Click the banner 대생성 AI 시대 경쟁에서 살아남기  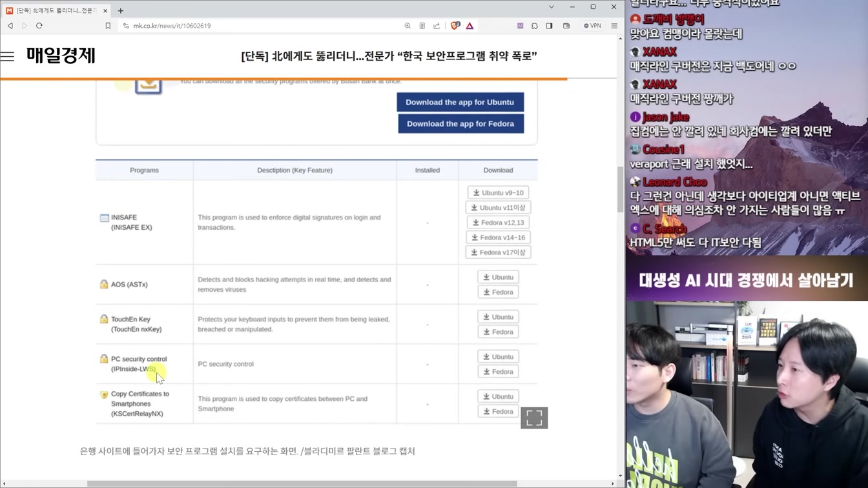pos(747,280)
